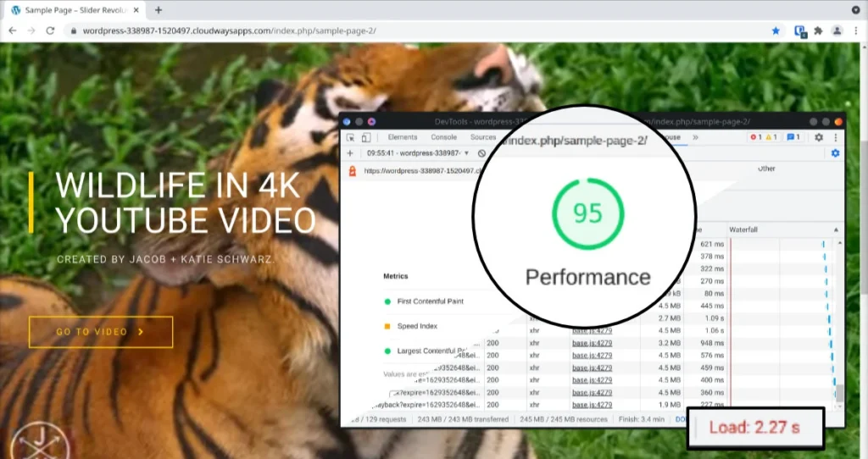Open DevTools settings gear
This screenshot has height=459, width=868.
click(x=819, y=137)
